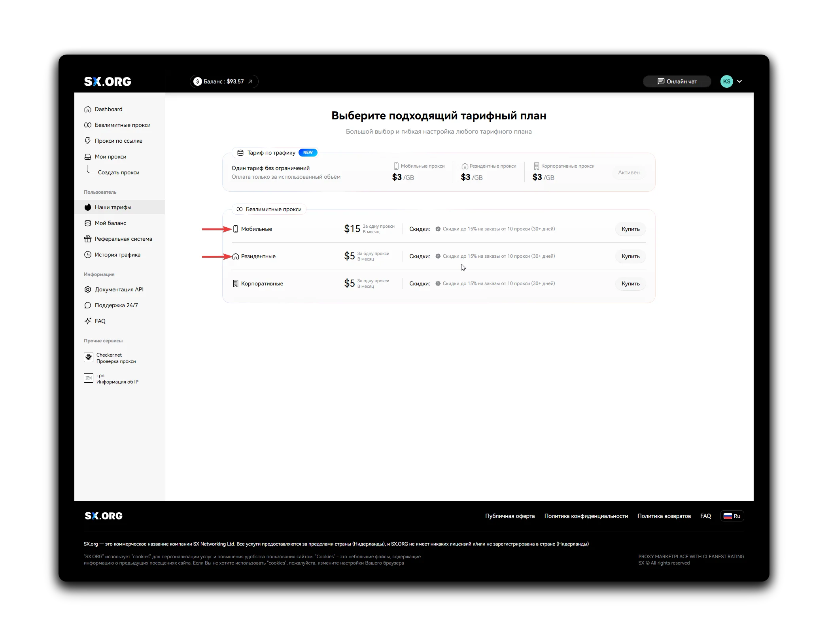The image size is (828, 644).
Task: Click the clock icon for История трафика
Action: point(88,255)
